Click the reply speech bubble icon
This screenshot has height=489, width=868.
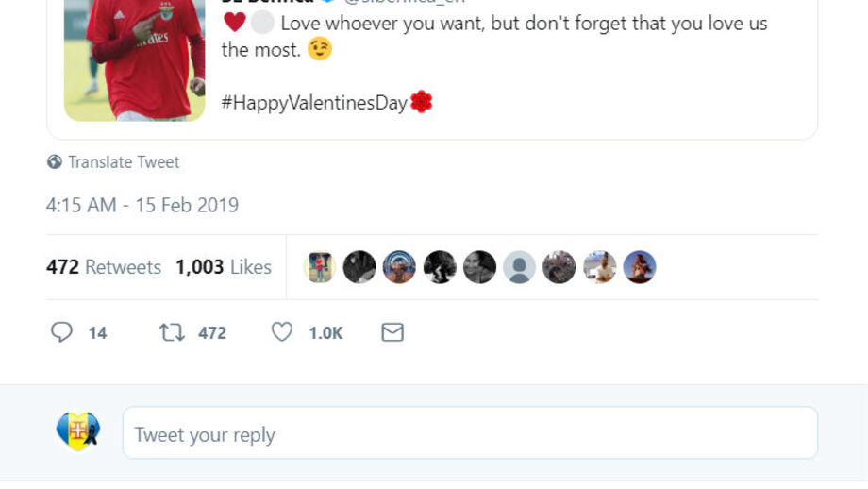[x=61, y=332]
